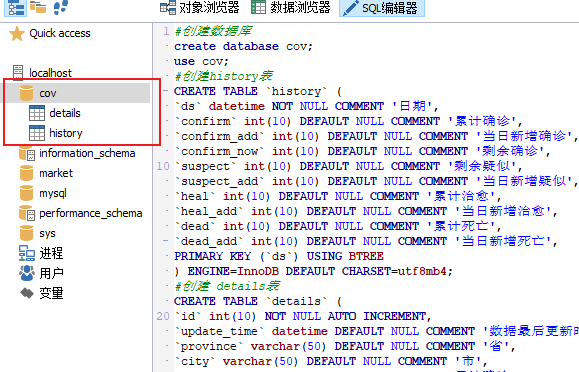This screenshot has height=372, width=579.
Task: Click line number 20 in gutter
Action: [163, 316]
